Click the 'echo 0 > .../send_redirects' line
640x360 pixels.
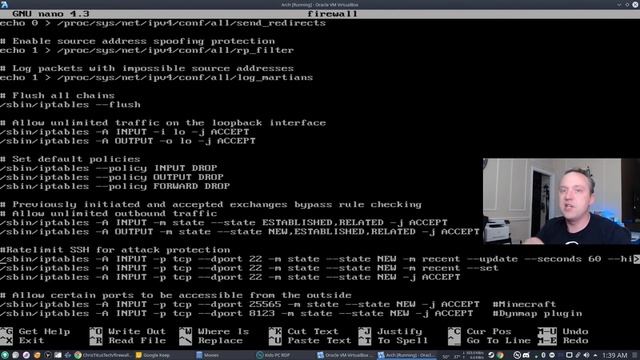pos(163,23)
